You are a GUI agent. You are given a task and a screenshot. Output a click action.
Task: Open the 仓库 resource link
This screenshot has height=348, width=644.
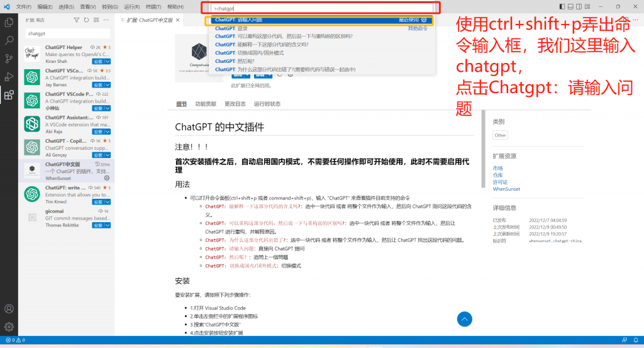click(x=498, y=175)
